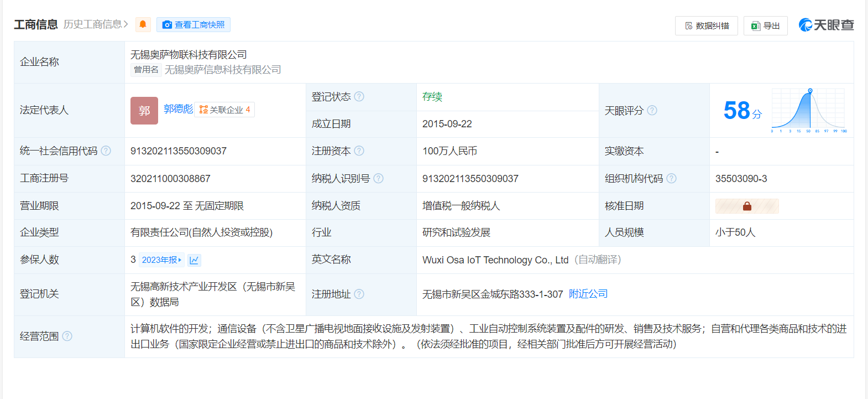The image size is (868, 399).
Task: Expand the 2023年报 dropdown
Action: (x=161, y=260)
